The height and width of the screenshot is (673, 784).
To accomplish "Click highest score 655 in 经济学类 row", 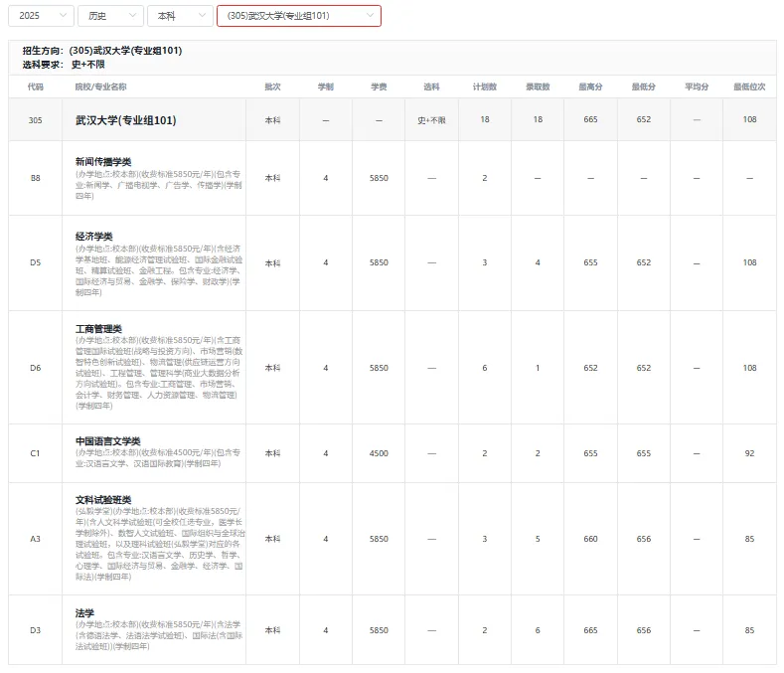I will coord(590,262).
